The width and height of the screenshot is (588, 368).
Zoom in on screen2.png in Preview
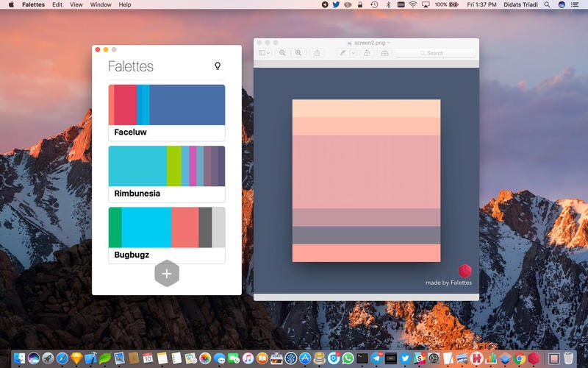click(x=298, y=53)
